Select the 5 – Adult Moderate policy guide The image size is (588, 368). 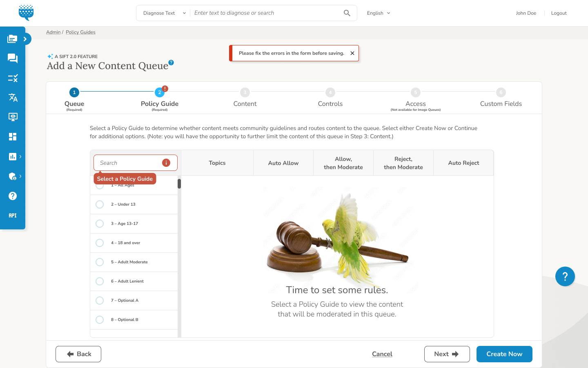pyautogui.click(x=134, y=262)
